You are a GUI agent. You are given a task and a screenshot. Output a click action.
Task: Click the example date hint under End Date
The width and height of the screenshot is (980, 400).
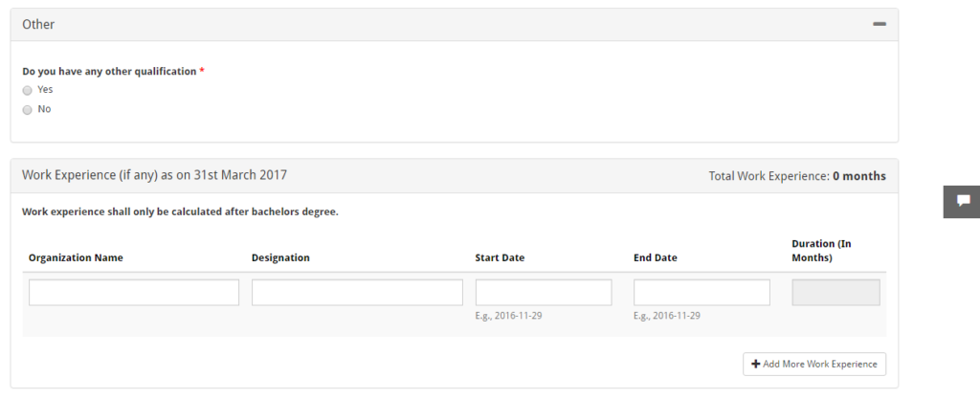tap(667, 316)
